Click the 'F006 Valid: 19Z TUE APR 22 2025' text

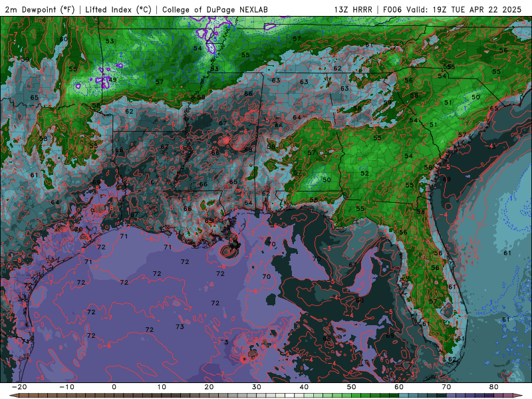452,9
